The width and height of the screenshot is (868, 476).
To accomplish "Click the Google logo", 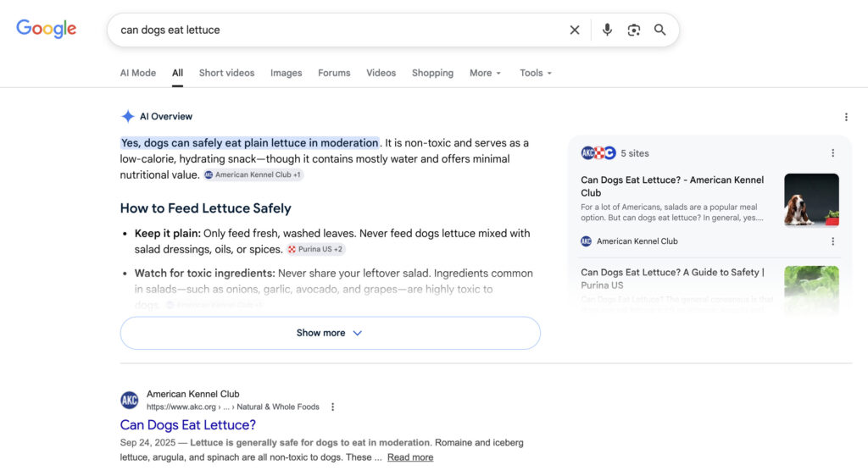I will tap(46, 29).
